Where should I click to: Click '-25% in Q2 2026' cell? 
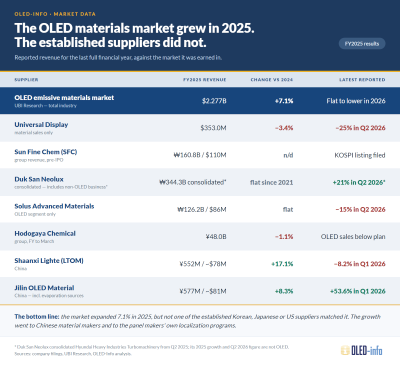pyautogui.click(x=360, y=128)
